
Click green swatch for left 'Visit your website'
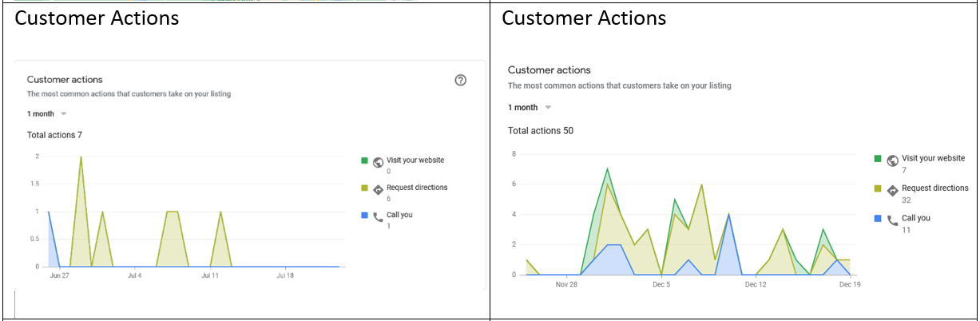pyautogui.click(x=364, y=160)
